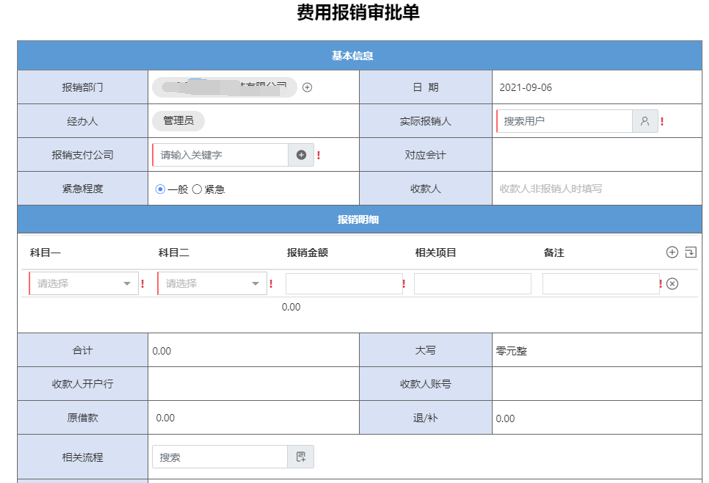The height and width of the screenshot is (483, 709).
Task: Click the 相关项目 input box
Action: click(473, 284)
